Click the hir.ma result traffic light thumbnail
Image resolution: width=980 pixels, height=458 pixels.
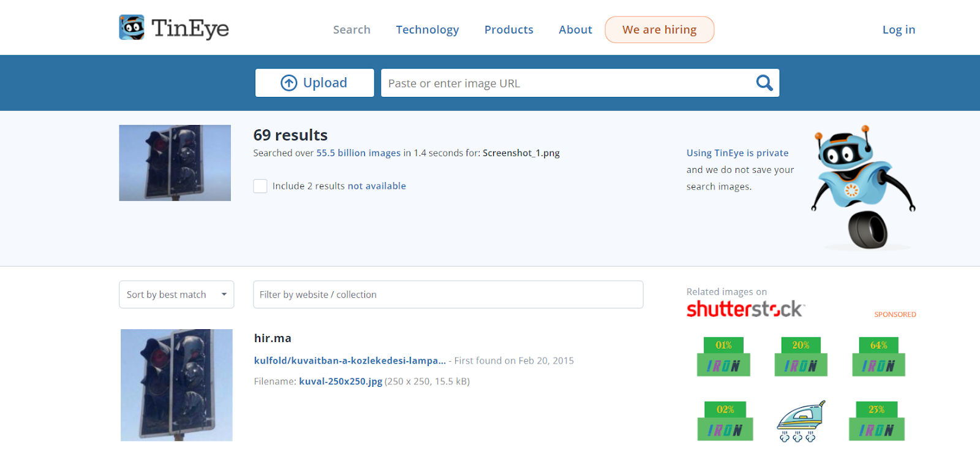[176, 385]
